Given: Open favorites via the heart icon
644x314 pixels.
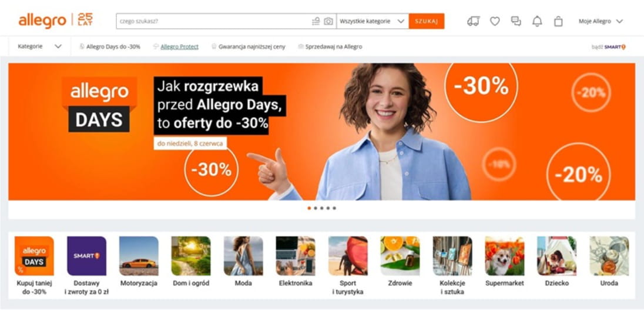Looking at the screenshot, I should click(495, 21).
